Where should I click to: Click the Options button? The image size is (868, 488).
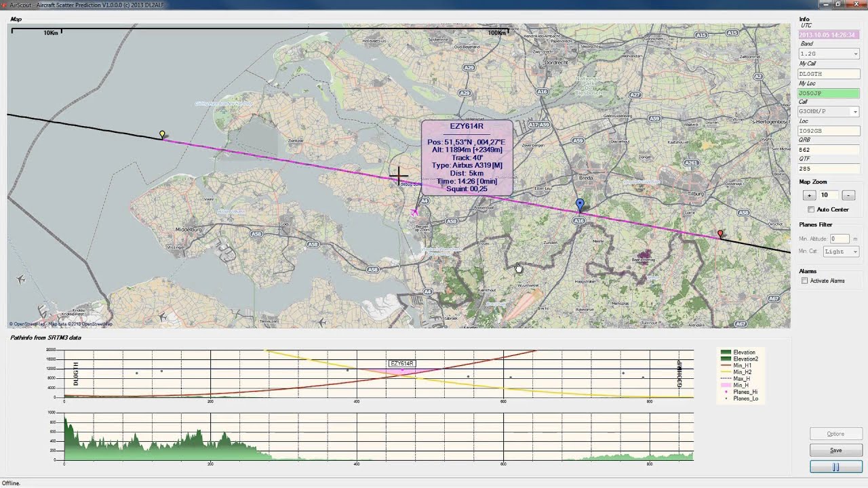[x=836, y=434]
